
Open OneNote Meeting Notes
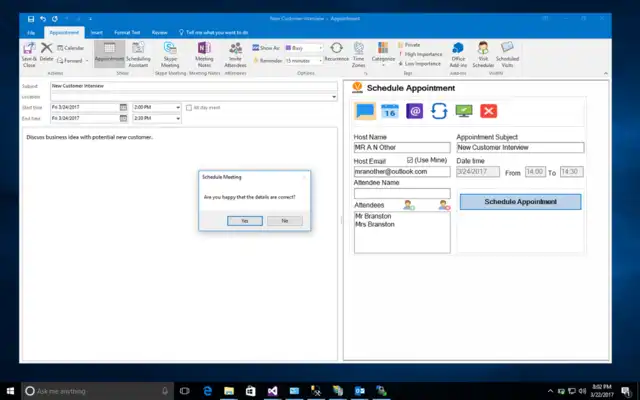204,54
